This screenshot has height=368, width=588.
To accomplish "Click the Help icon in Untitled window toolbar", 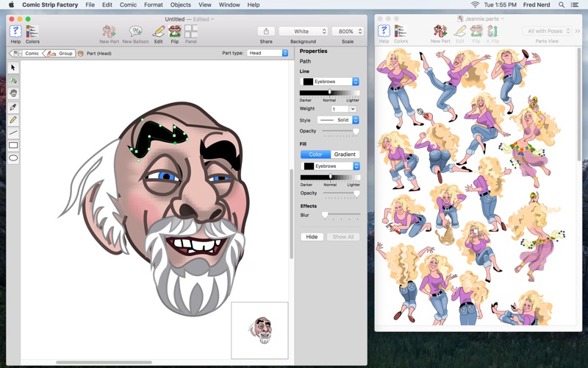I will coord(15,31).
